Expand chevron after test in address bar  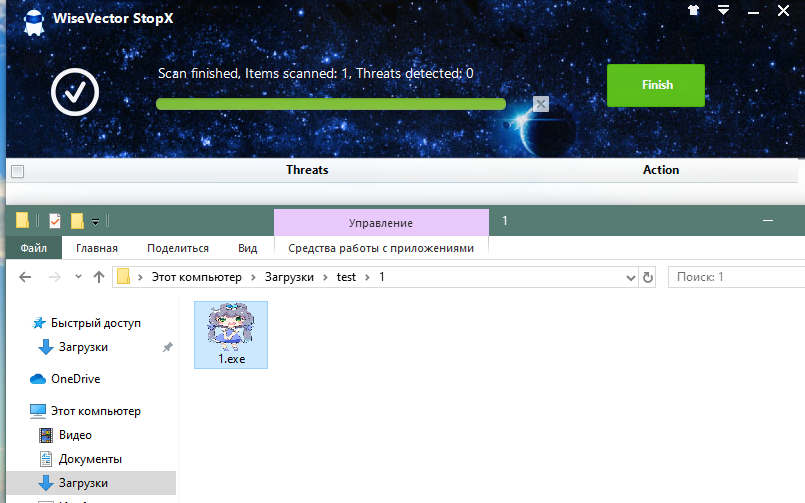point(367,278)
